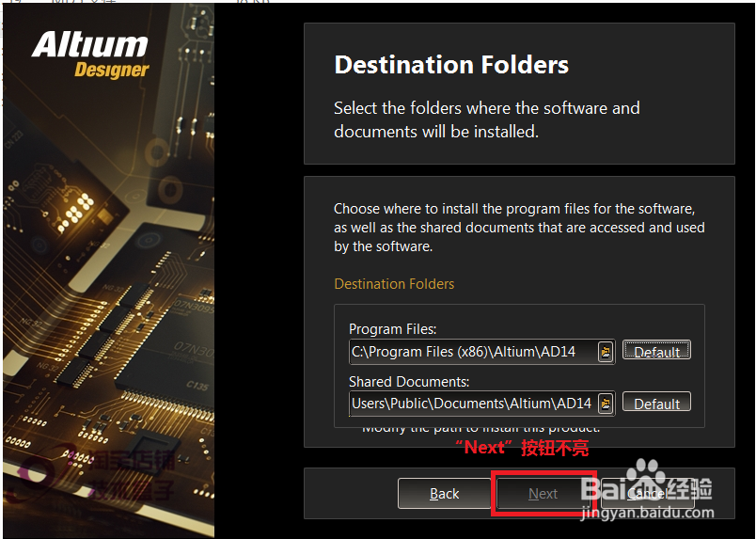Image resolution: width=756 pixels, height=539 pixels.
Task: Open folder browser for Program Files path
Action: (x=606, y=351)
